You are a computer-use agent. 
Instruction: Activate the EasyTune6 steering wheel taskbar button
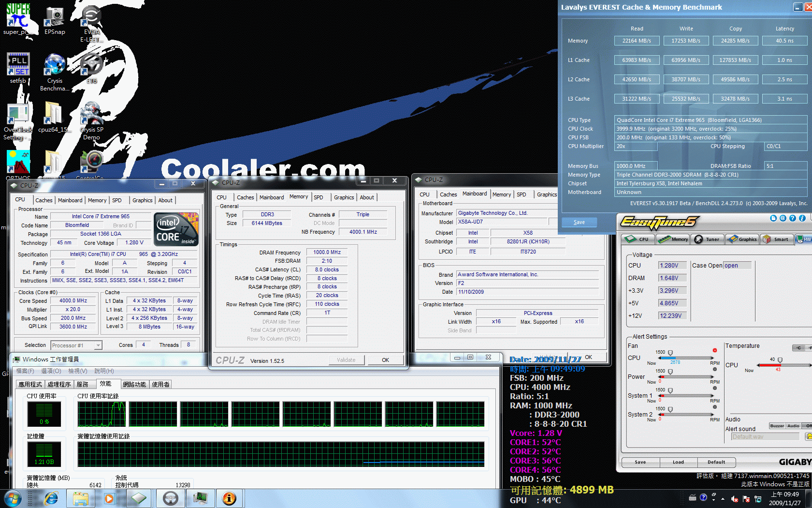click(170, 498)
